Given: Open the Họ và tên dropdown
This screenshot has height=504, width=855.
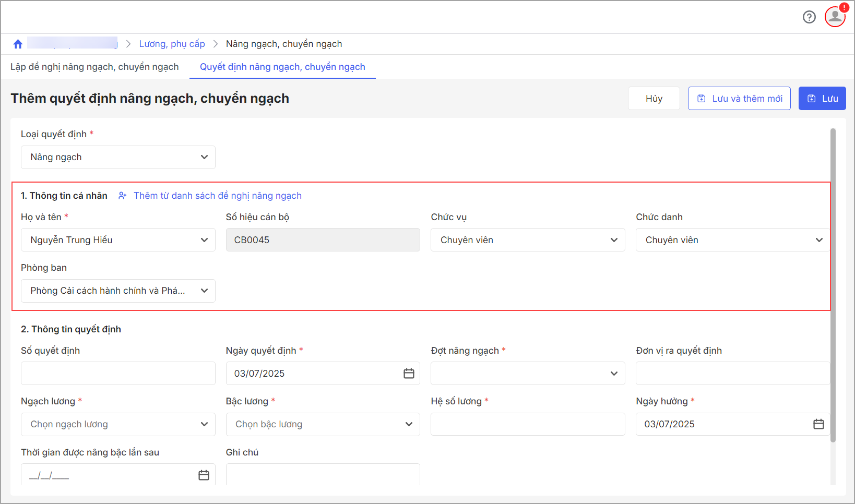Looking at the screenshot, I should (118, 240).
